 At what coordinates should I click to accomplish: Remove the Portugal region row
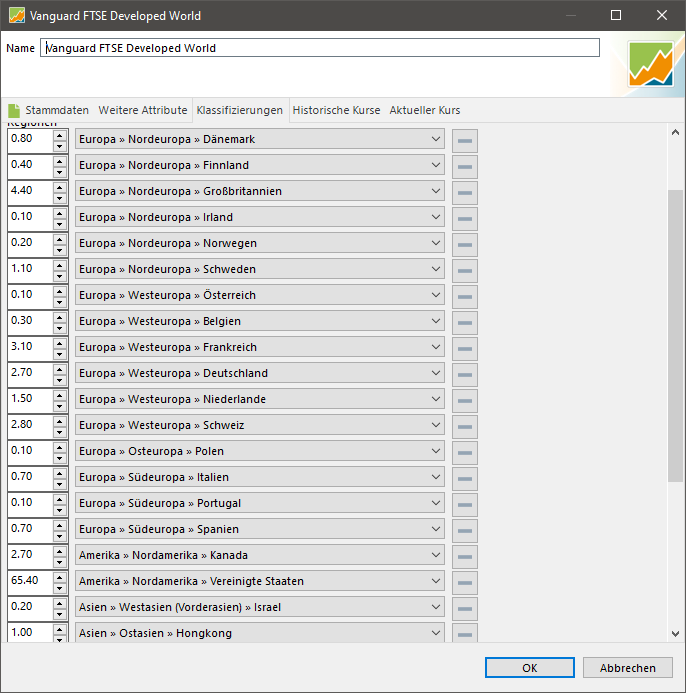click(465, 505)
